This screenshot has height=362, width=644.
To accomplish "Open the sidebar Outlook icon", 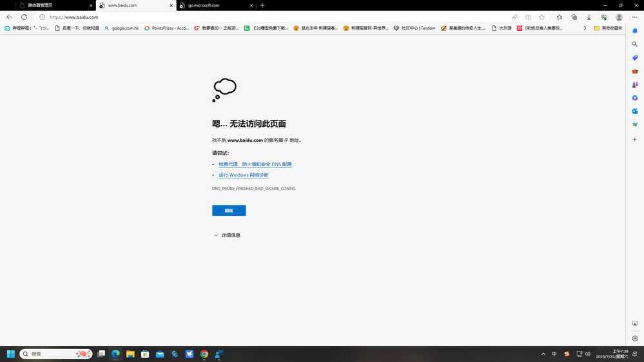I will pyautogui.click(x=634, y=111).
